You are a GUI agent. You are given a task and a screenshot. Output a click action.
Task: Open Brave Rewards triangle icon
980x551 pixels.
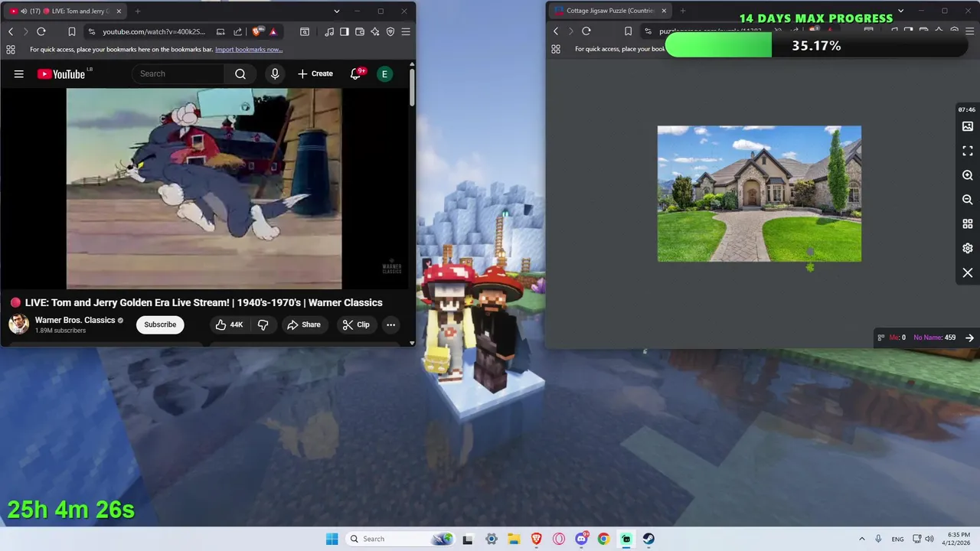273,31
